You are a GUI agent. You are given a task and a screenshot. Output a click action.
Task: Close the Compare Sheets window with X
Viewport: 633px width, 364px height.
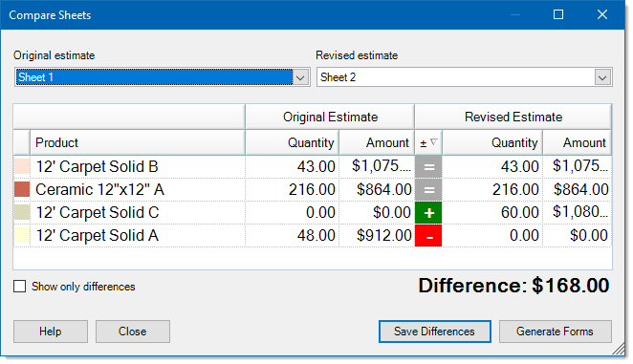click(602, 14)
